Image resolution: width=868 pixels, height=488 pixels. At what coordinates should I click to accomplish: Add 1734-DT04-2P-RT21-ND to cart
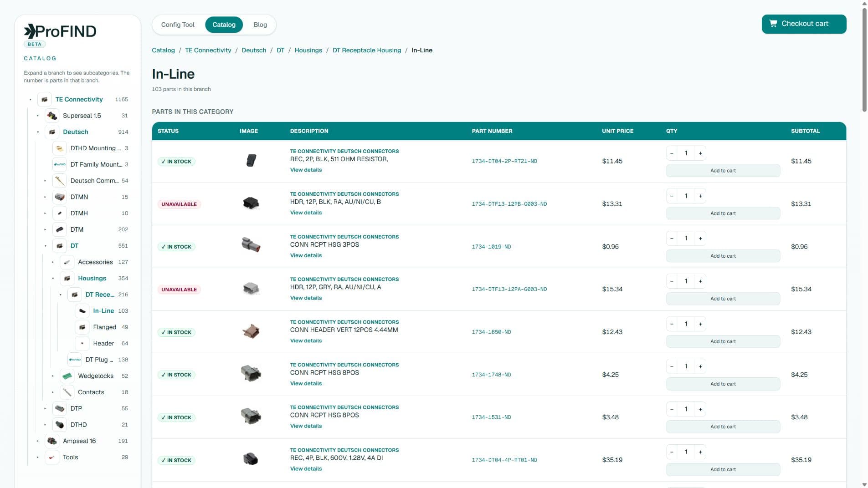click(723, 171)
